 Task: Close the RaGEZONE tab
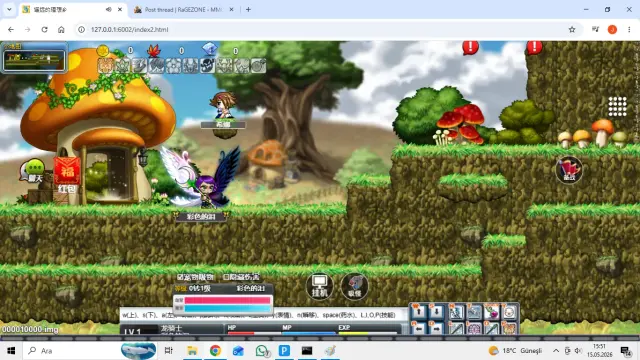pyautogui.click(x=231, y=9)
